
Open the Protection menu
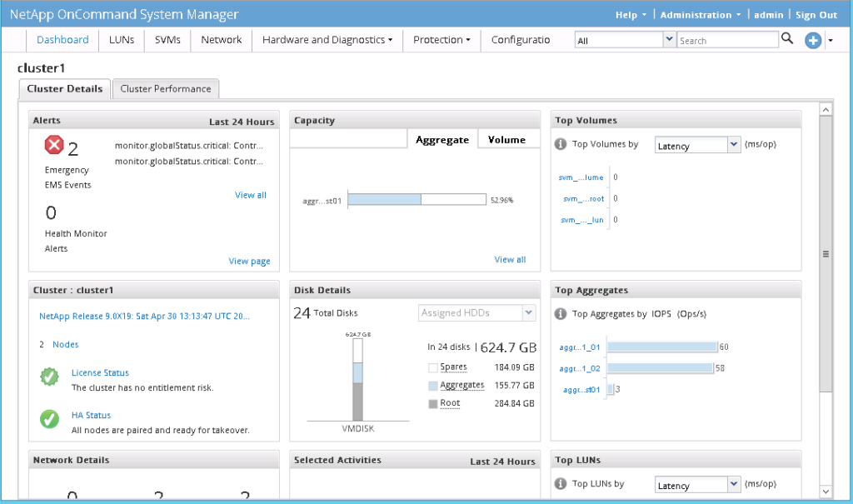point(440,39)
